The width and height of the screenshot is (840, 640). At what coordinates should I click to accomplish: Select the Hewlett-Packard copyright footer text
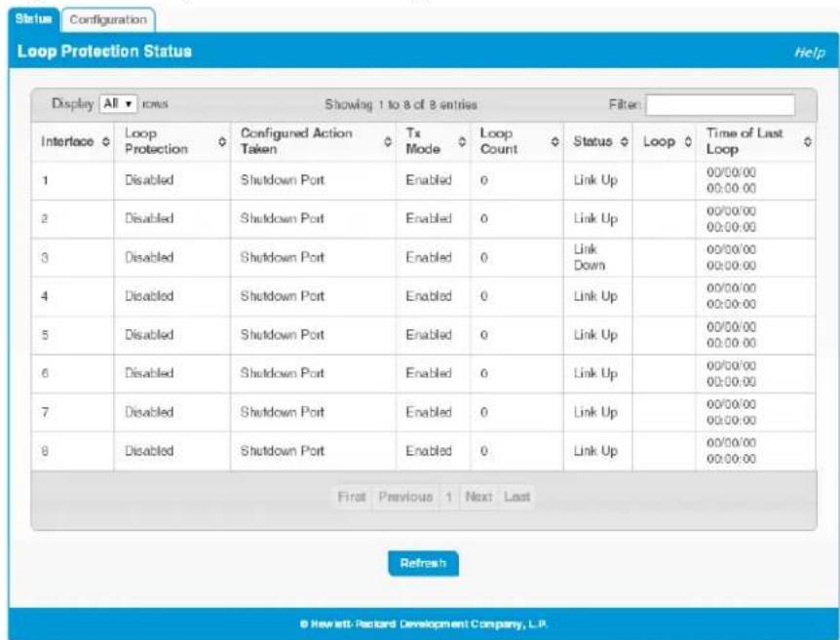(x=424, y=624)
